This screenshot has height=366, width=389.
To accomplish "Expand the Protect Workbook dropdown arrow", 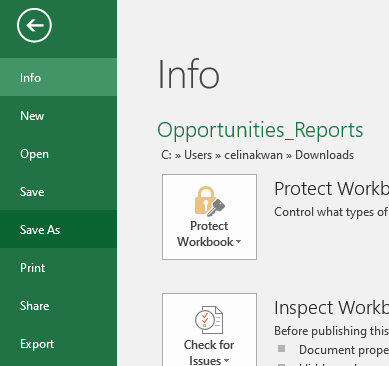I will pos(238,242).
